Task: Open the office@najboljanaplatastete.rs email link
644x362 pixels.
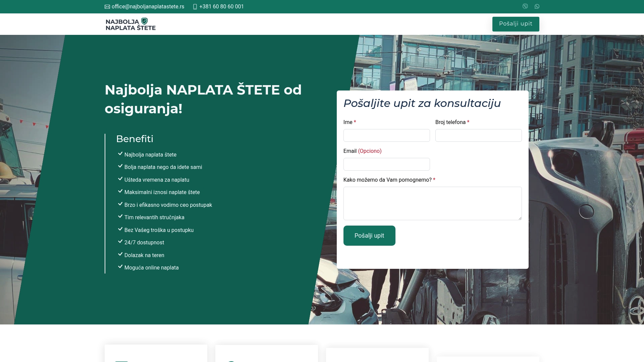Action: click(x=148, y=6)
